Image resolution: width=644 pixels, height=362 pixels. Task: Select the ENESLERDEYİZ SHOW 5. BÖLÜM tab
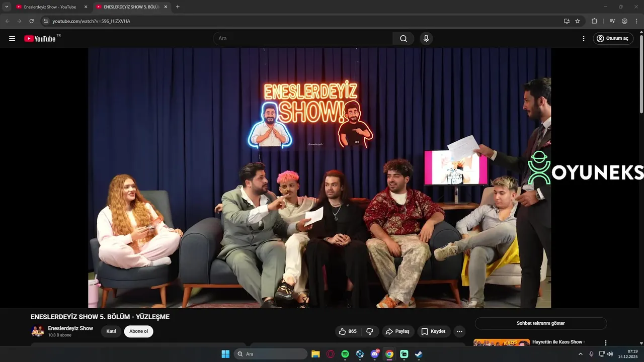[x=131, y=7]
